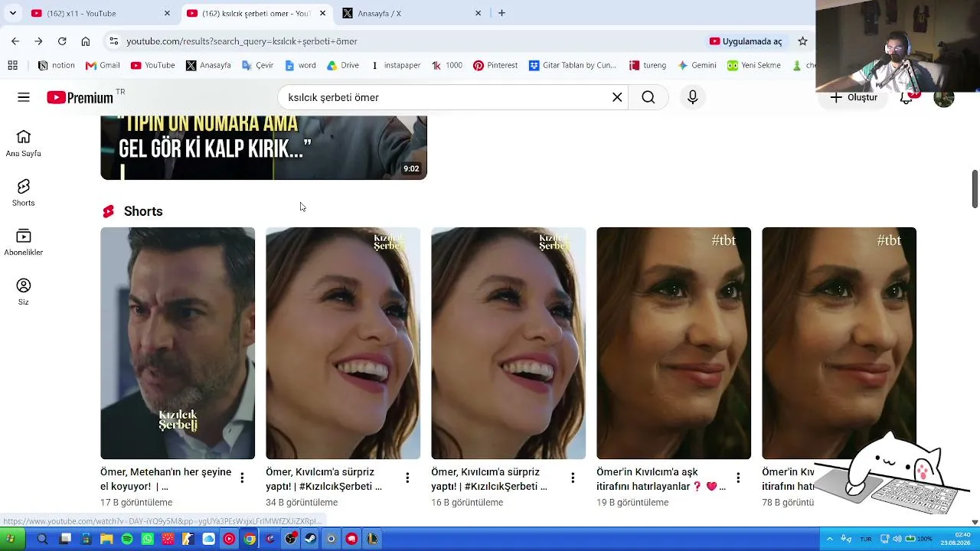Start voice search with the microphone
The height and width of the screenshot is (551, 980).
pos(693,97)
